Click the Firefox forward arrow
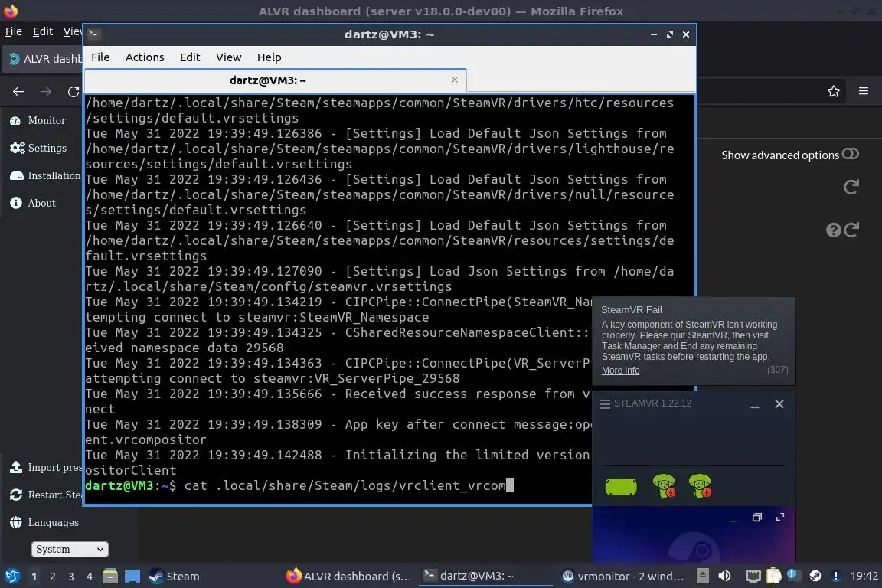The width and height of the screenshot is (882, 588). point(46,91)
